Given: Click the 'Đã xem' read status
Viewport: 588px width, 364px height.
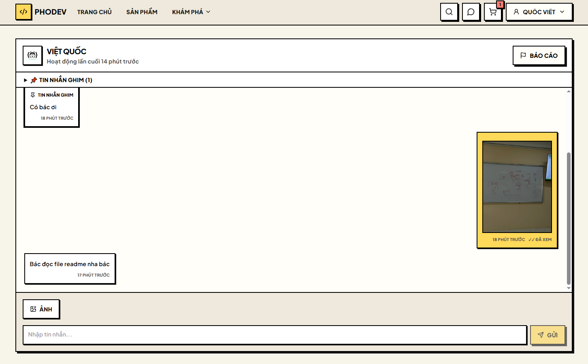Looking at the screenshot, I should pyautogui.click(x=540, y=239).
